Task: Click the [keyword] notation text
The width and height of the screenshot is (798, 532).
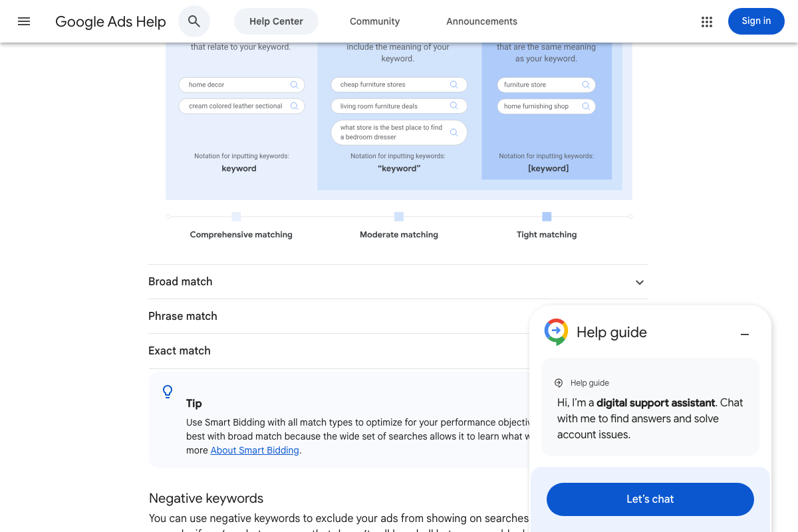Action: (x=548, y=169)
